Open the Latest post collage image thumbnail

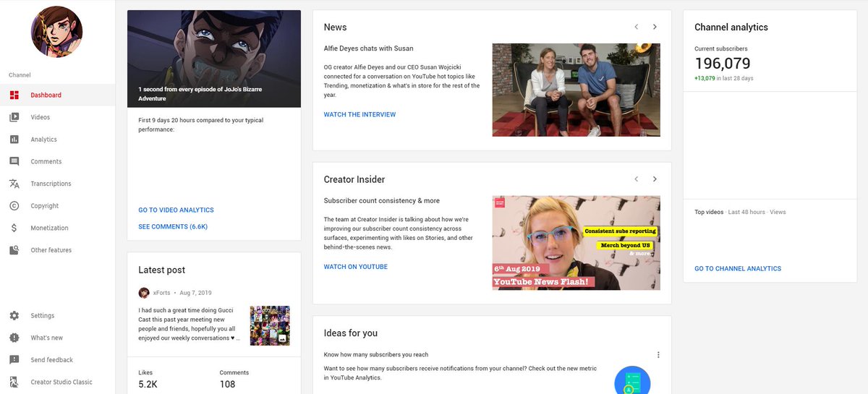pyautogui.click(x=270, y=325)
